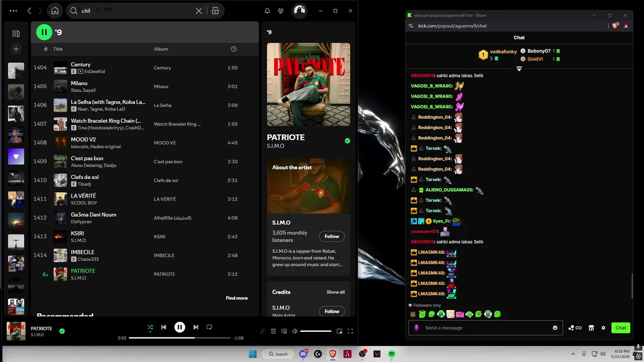Click the Find more button
Viewport: 644px width, 362px height.
(x=236, y=298)
